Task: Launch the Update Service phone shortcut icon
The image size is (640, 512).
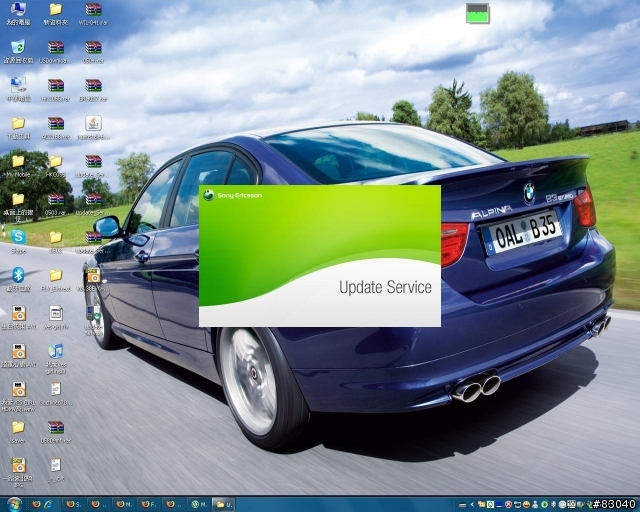Action: point(93,320)
